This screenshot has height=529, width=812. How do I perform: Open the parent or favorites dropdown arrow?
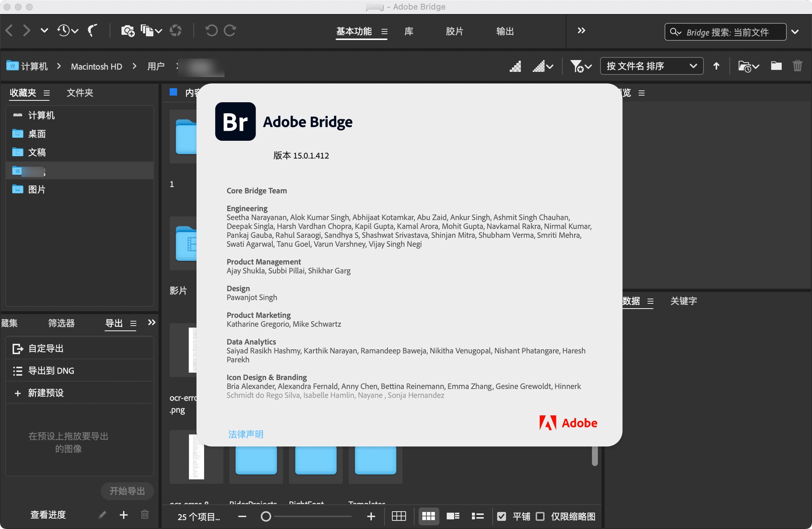44,30
